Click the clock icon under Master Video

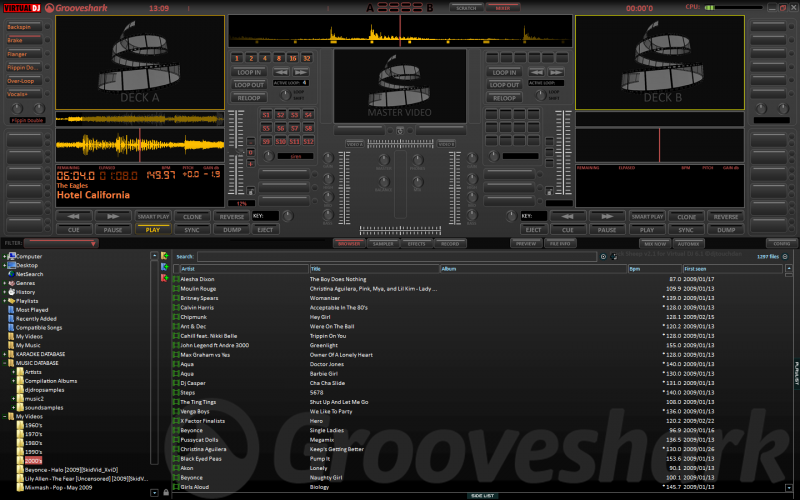tap(399, 131)
